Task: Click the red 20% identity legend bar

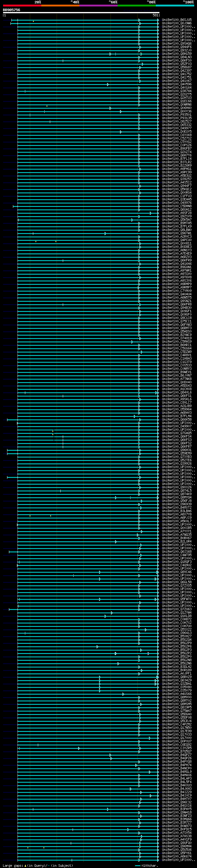Action: [22, 6]
